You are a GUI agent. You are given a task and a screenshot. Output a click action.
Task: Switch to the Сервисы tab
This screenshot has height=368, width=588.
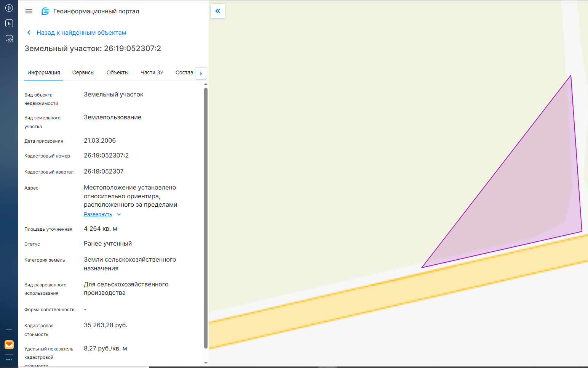point(83,72)
